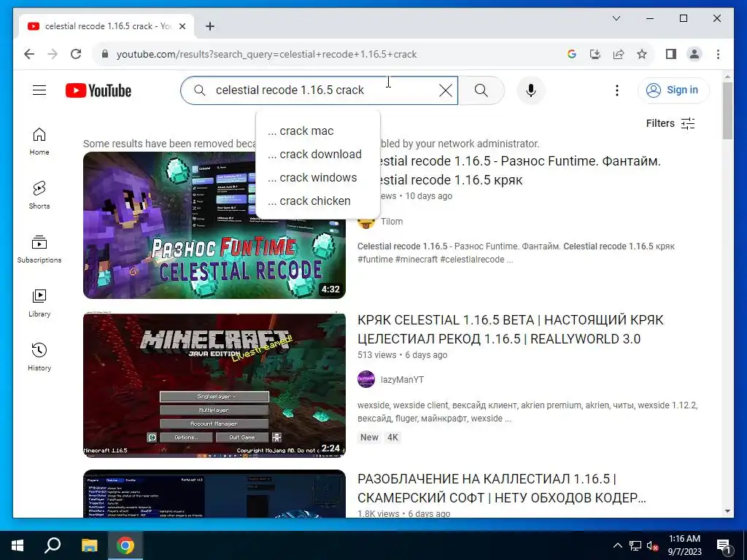Click the Chrome icon in the taskbar
Viewport: 747px width, 560px height.
(x=125, y=545)
